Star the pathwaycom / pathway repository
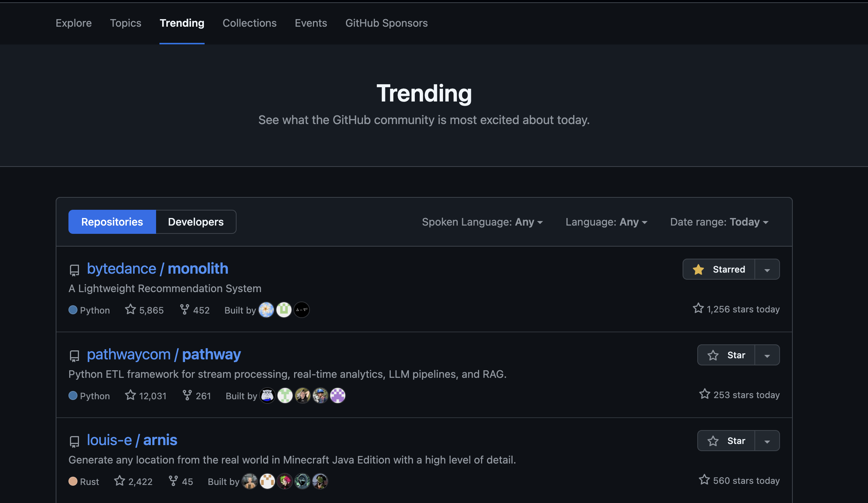Screen dimensions: 868x503 click(726, 355)
